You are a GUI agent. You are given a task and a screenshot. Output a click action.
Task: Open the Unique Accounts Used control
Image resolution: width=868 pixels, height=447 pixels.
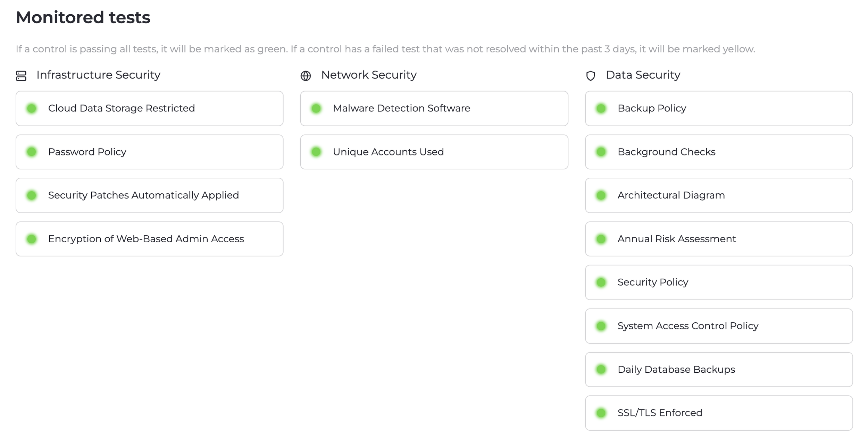pos(434,152)
